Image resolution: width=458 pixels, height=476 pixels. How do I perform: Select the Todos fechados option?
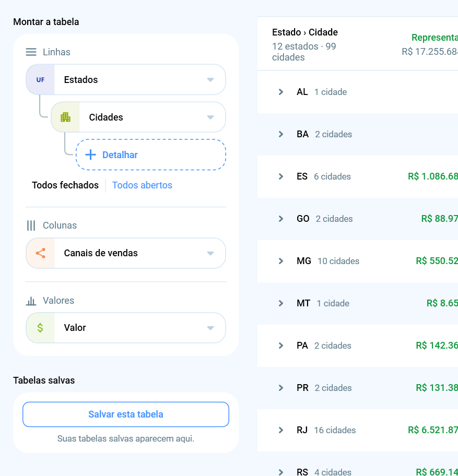click(x=65, y=185)
